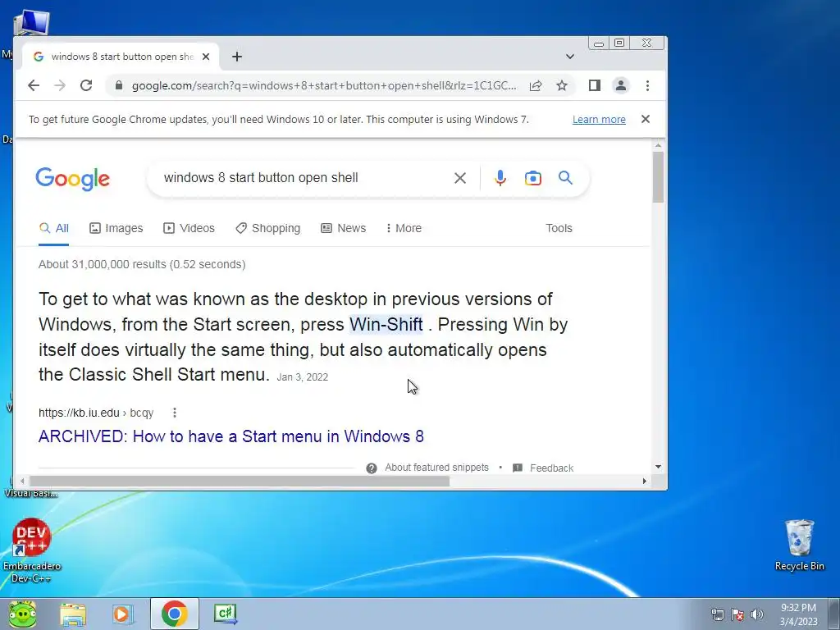Image resolution: width=840 pixels, height=630 pixels.
Task: Click the 'https://kb.iu.edu' source URL text
Action: coord(79,413)
